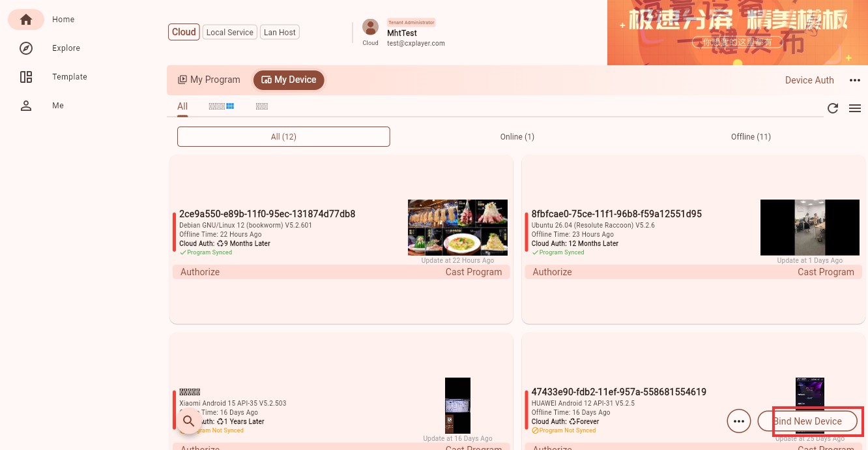Filter devices by Offline (11)
Screen dimensions: 868x450
click(x=751, y=136)
